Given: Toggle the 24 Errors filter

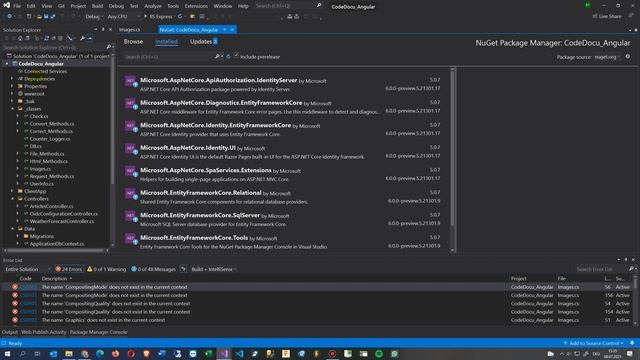Looking at the screenshot, I should tap(69, 269).
